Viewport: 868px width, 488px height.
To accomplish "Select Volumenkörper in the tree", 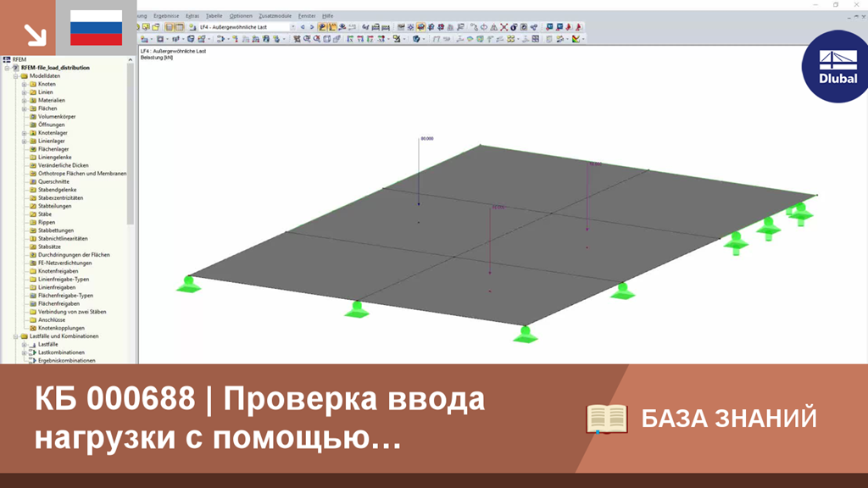I will [x=57, y=117].
